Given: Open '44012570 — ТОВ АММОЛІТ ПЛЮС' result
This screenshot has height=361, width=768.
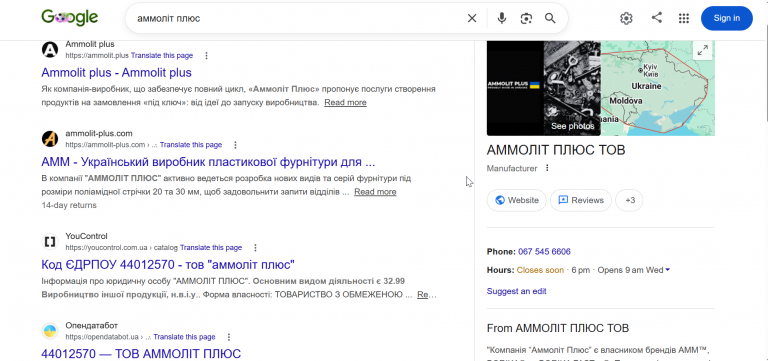Looking at the screenshot, I should point(141,354).
